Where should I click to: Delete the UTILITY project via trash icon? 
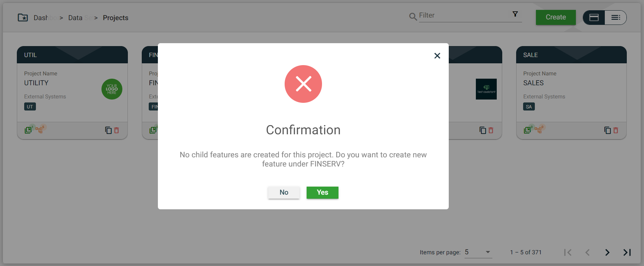116,130
